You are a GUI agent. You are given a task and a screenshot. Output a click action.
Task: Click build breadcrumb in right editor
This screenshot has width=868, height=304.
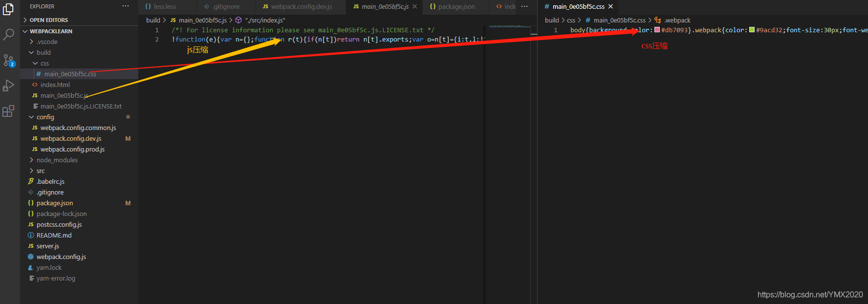click(x=552, y=20)
